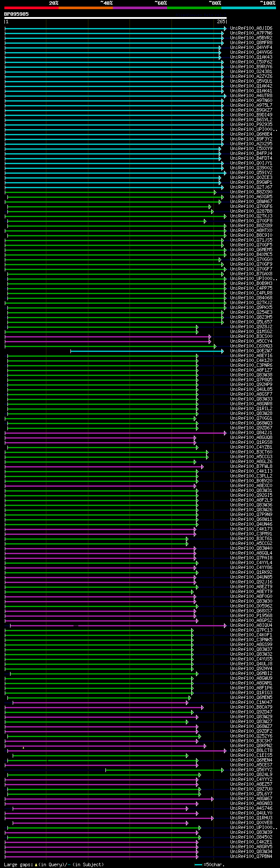Click label UniRef100_Q2TJ67

tap(251, 187)
